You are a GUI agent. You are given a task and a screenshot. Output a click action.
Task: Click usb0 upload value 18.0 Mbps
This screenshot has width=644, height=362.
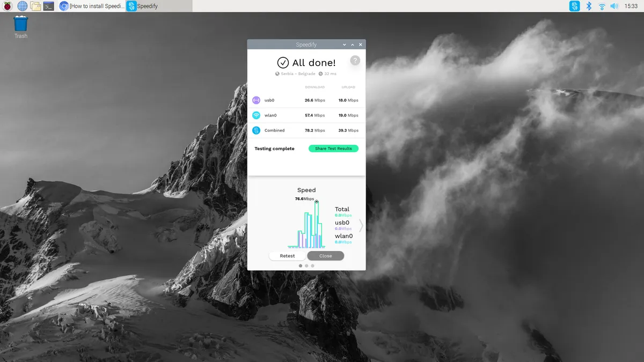pos(348,100)
